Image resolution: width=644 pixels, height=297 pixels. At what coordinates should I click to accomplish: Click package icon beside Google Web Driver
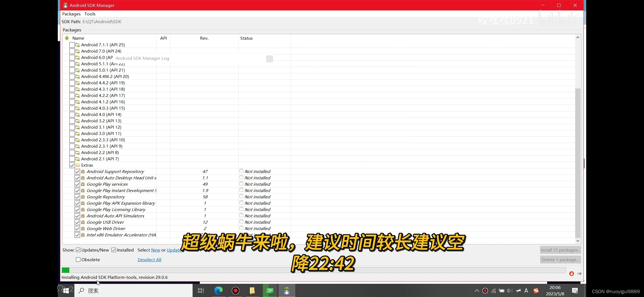pos(83,229)
